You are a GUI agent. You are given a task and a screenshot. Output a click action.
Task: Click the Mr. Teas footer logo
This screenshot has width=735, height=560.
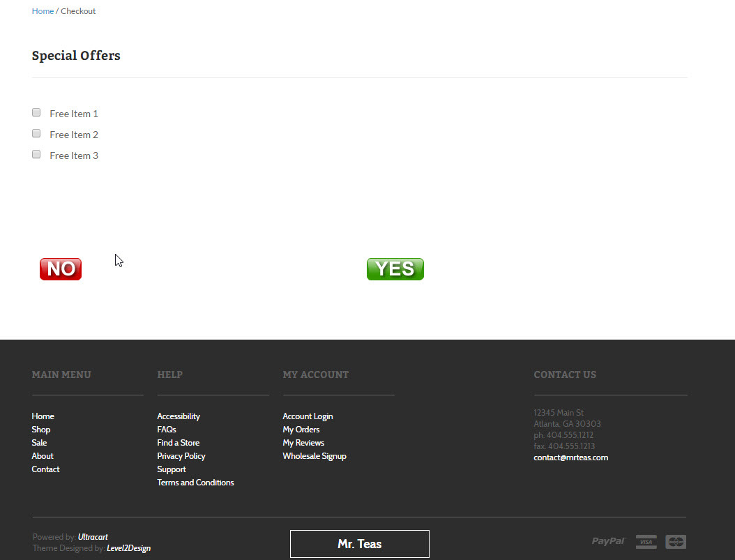click(360, 544)
